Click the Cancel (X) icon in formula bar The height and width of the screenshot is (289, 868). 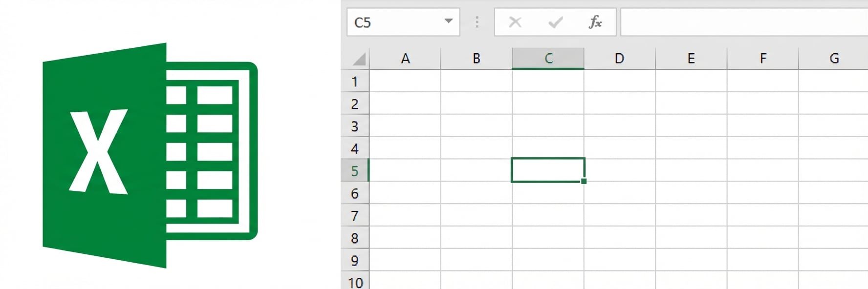tap(514, 21)
